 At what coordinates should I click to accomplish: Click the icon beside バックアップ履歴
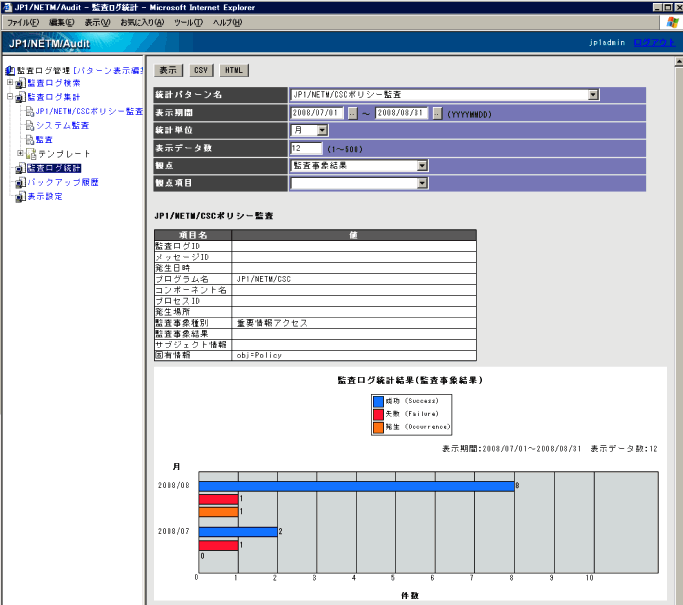click(x=20, y=183)
